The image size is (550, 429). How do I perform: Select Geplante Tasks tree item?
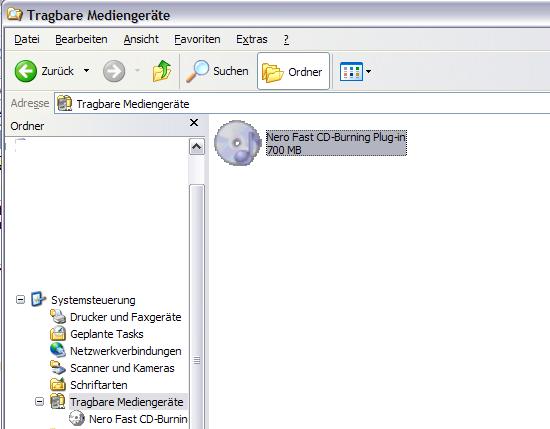click(107, 334)
